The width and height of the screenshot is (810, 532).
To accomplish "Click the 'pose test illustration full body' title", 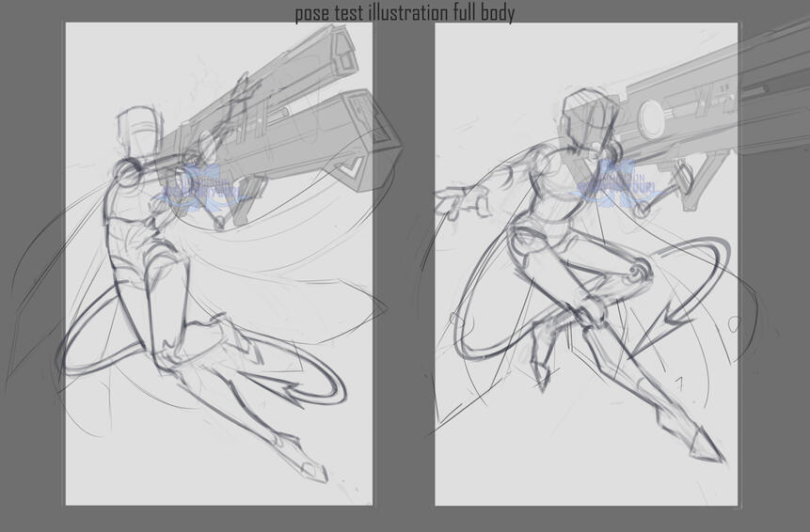I will [405, 13].
